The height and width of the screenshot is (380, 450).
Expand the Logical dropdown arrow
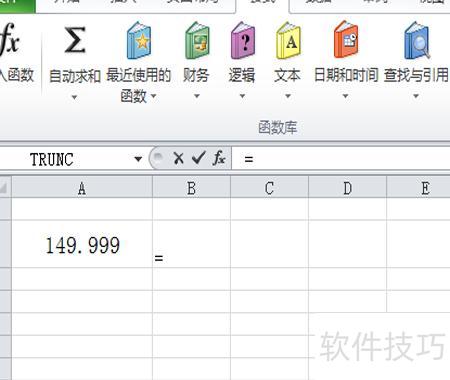[x=243, y=96]
